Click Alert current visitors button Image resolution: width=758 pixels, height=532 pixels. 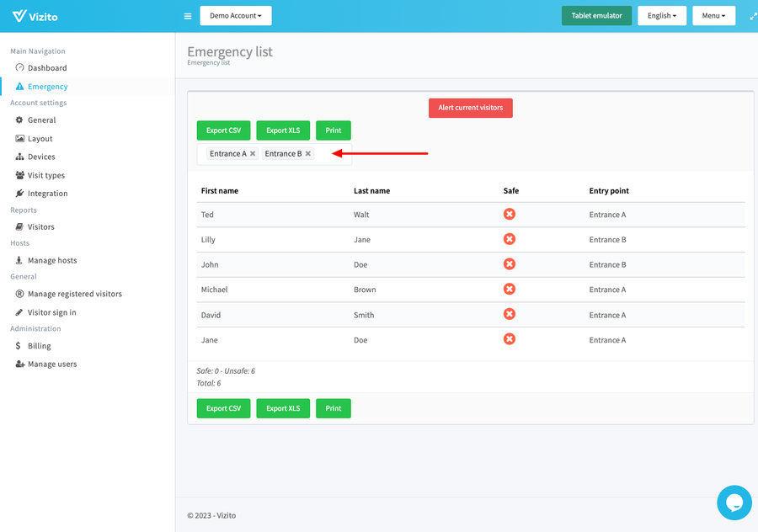coord(470,108)
